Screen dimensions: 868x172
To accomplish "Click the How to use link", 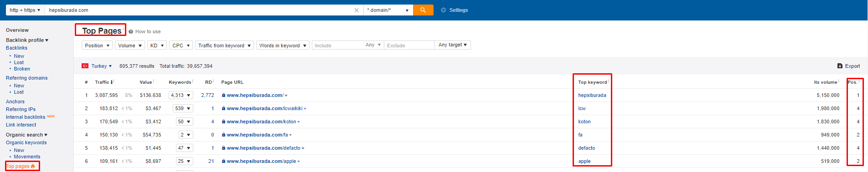I will click(x=148, y=31).
